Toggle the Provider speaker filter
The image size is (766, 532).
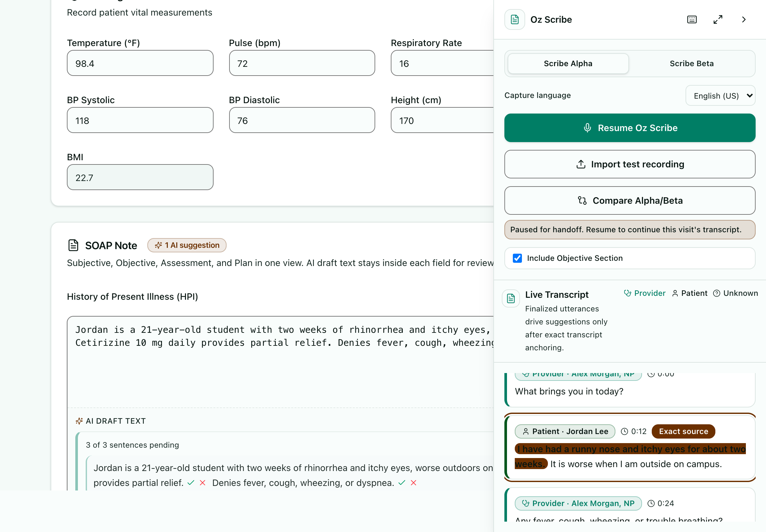(644, 293)
